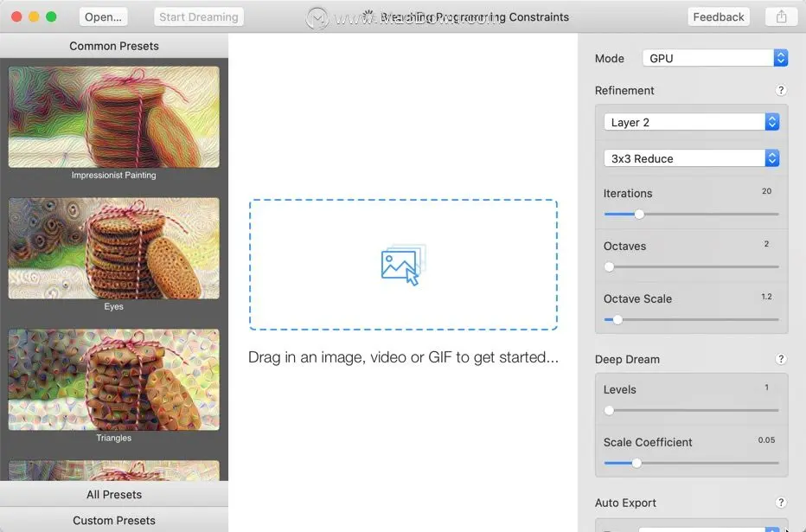Click the Eyes caption text
806x532 pixels.
click(x=113, y=306)
